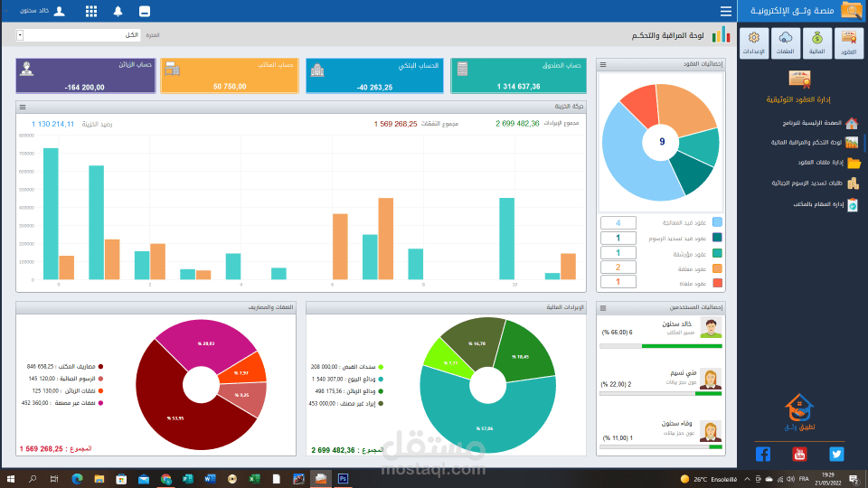Open the الملفات (Files) cloud tile
This screenshot has width=868, height=488.
pyautogui.click(x=786, y=43)
